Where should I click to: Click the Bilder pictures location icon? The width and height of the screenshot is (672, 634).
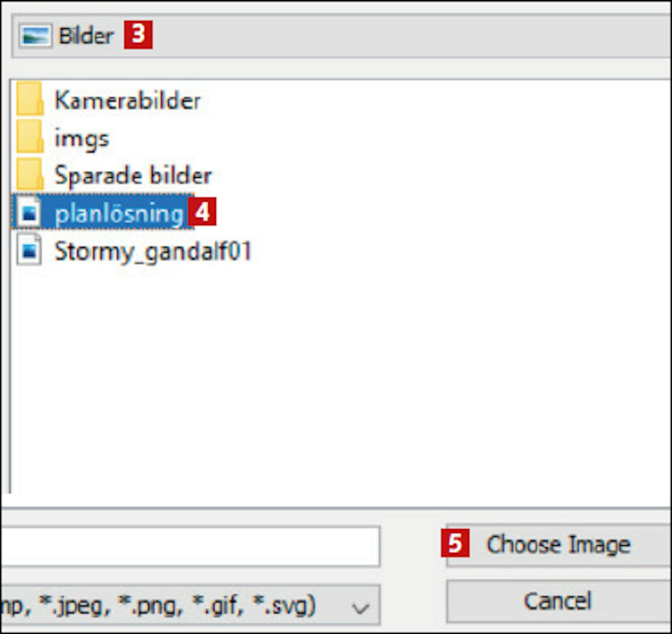coord(35,36)
